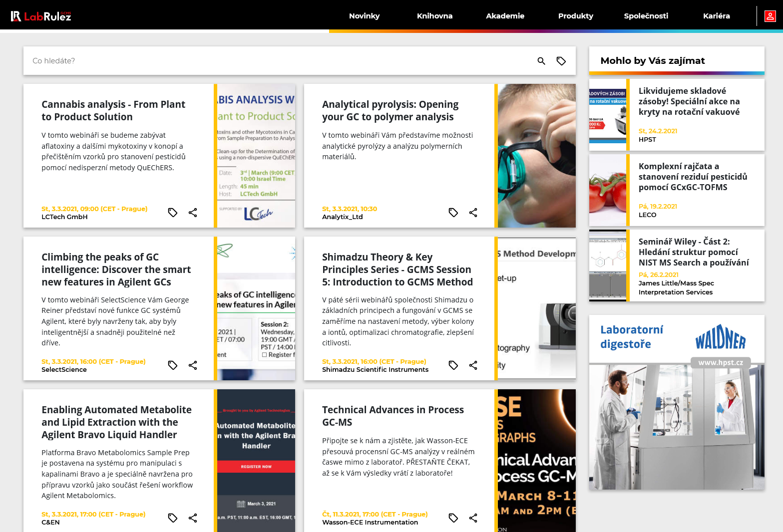Click the C&EN company name

pos(50,523)
